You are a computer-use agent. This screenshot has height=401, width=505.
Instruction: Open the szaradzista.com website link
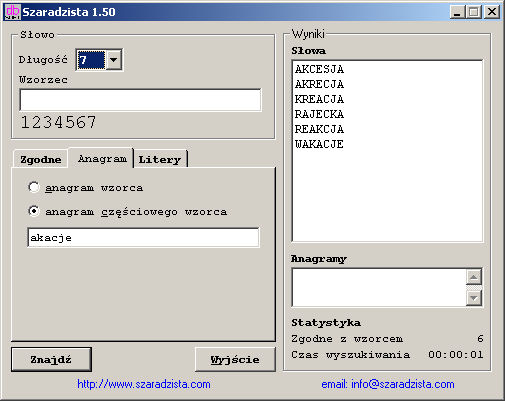(144, 384)
